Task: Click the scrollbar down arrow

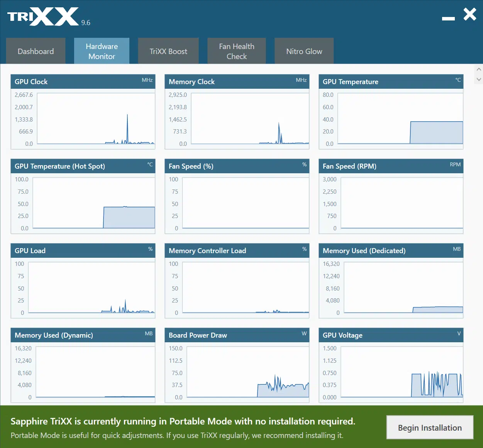Action: [x=479, y=79]
